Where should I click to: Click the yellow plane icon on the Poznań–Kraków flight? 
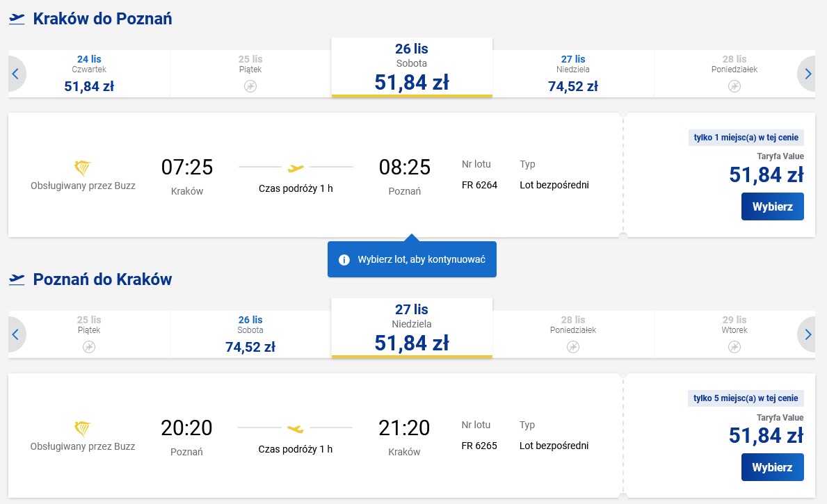tap(296, 429)
